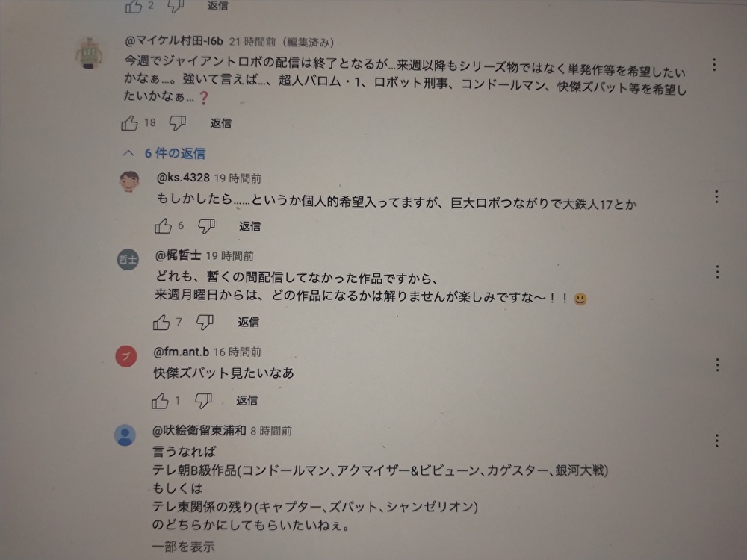Open three-dot menu for @梶哲士 reply
The image size is (747, 560).
[717, 272]
